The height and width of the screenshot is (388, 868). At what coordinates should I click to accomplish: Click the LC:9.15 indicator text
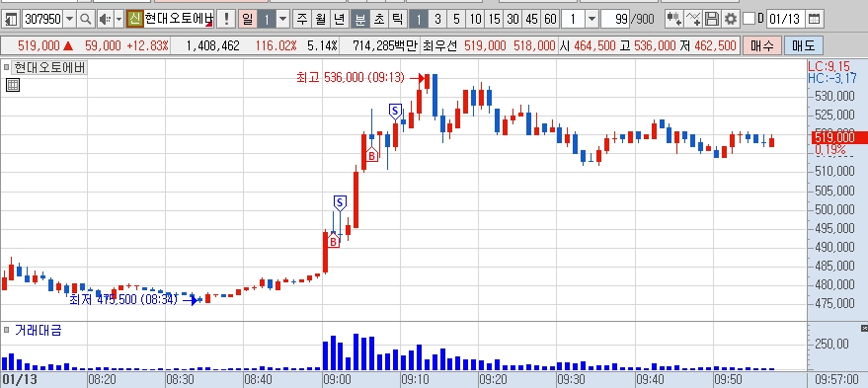point(830,66)
